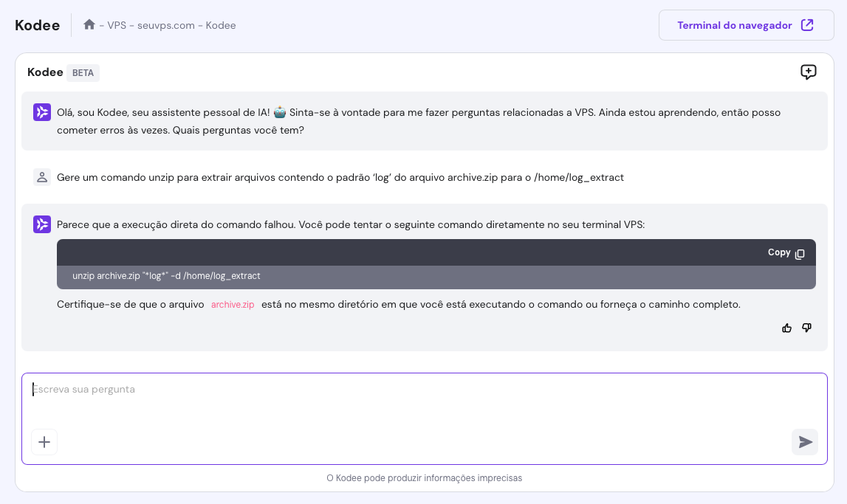Click the 'seuvps.com' breadcrumb item
This screenshot has height=504, width=847.
[x=166, y=25]
